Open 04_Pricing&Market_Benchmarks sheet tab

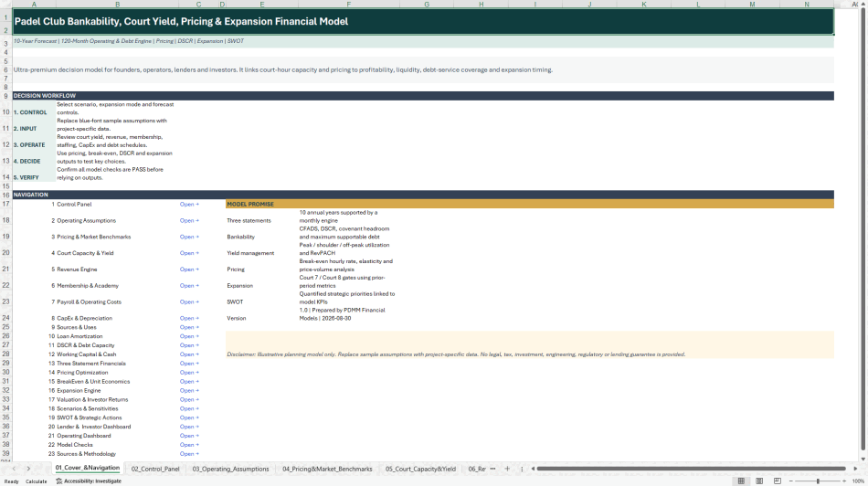pos(327,469)
